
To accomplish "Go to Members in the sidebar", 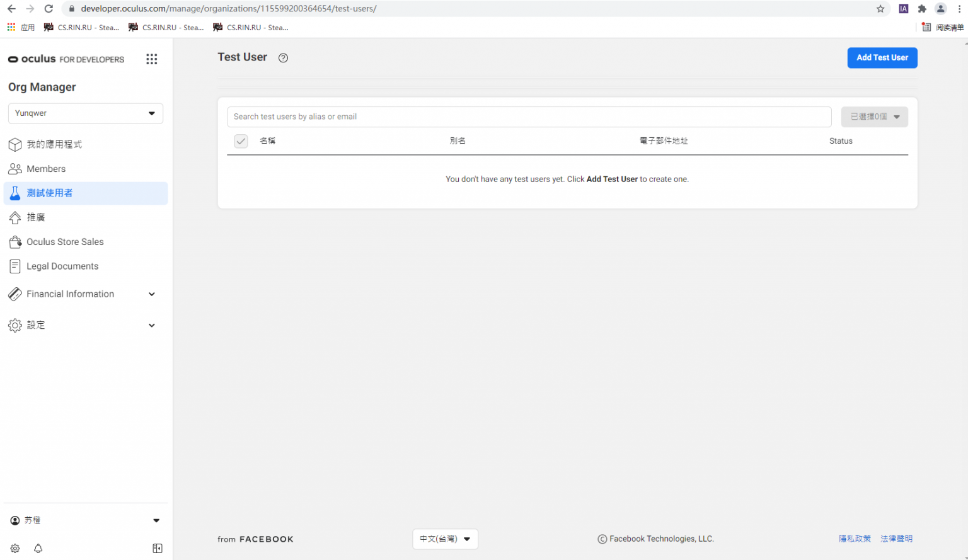I will click(46, 169).
